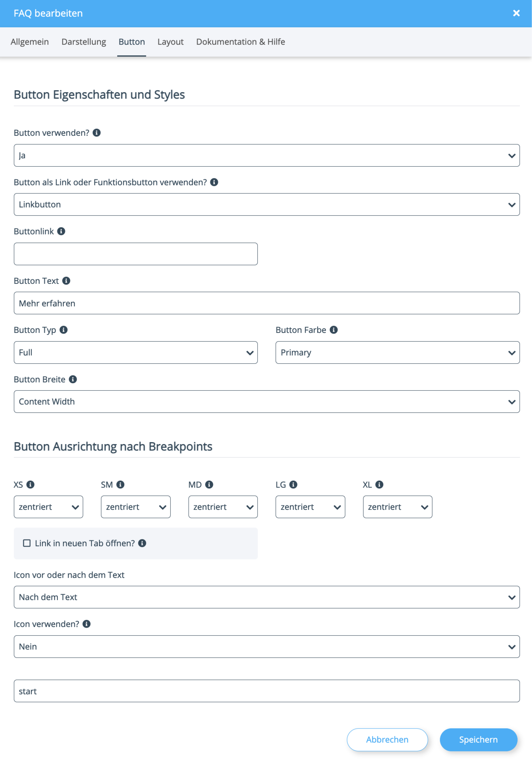
Task: Click the Abbrechen button
Action: [x=387, y=739]
